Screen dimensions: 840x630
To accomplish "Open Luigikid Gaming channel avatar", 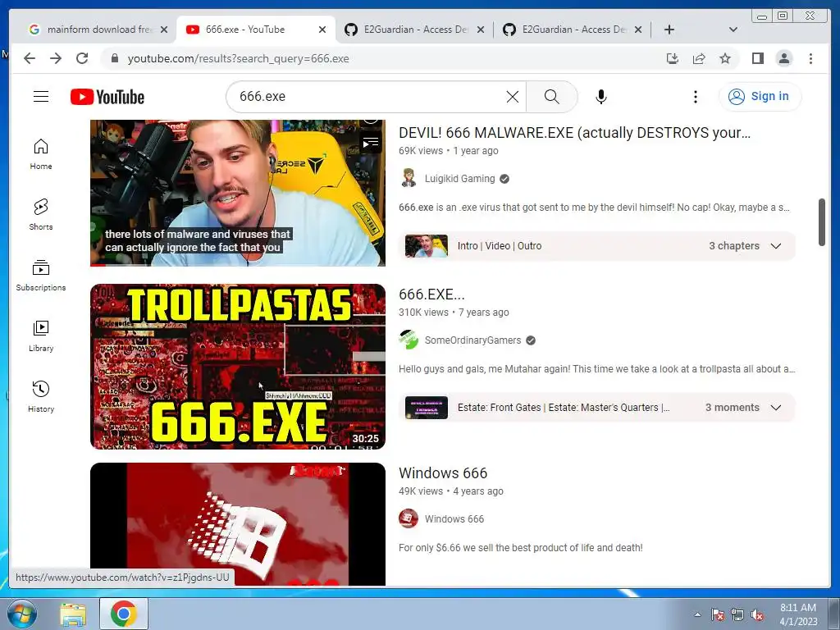I will (409, 178).
